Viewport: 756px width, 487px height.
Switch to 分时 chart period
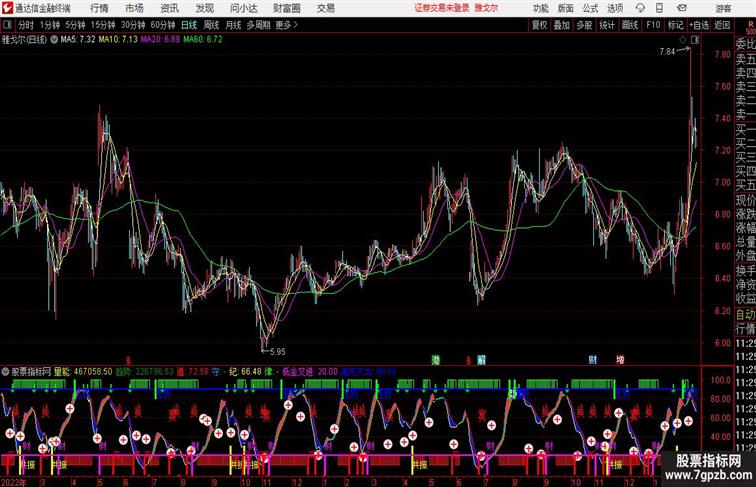click(26, 25)
